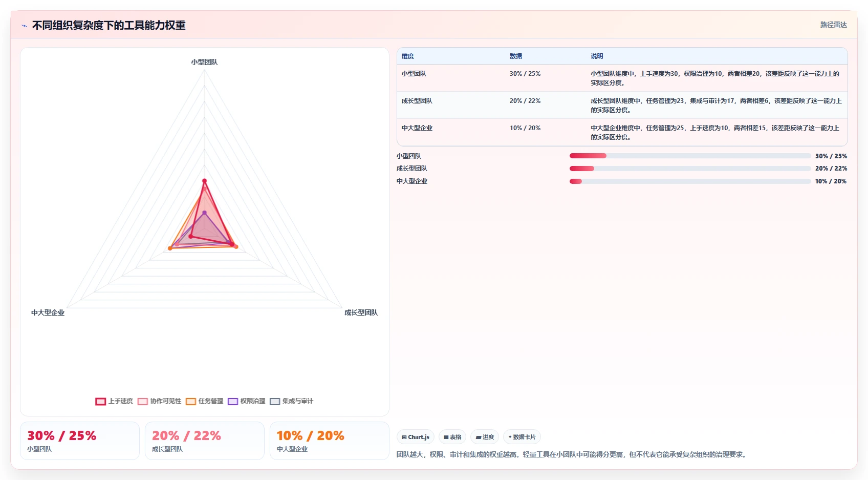The width and height of the screenshot is (868, 480).
Task: Click the 小型团队 progress bar
Action: [x=690, y=156]
